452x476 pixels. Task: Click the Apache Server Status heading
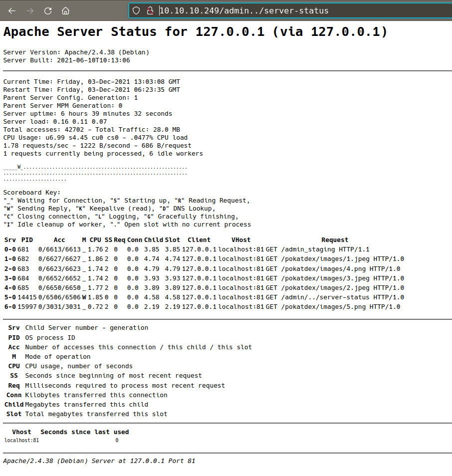coord(195,32)
